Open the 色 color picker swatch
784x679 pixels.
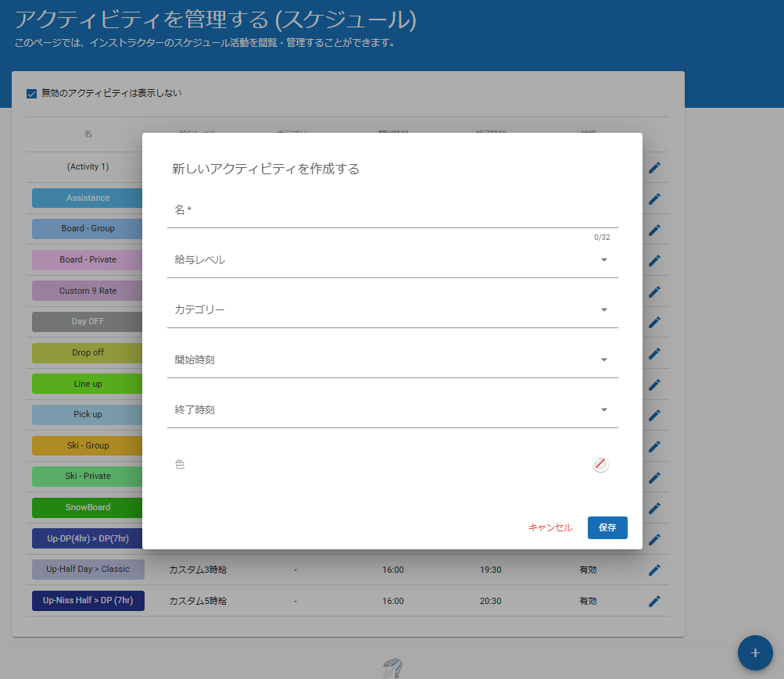(600, 464)
